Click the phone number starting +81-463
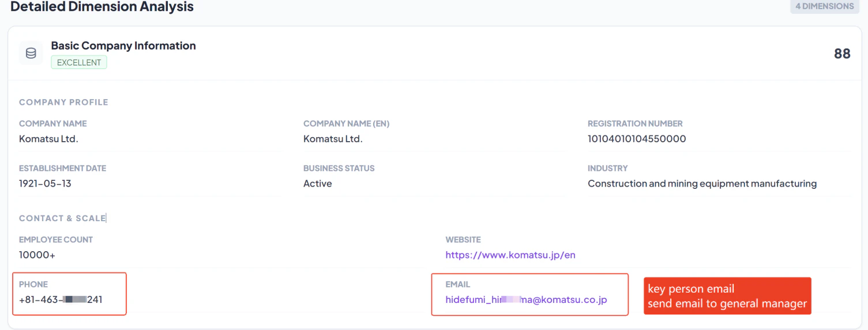Screen dimensions: 868x330 click(61, 299)
